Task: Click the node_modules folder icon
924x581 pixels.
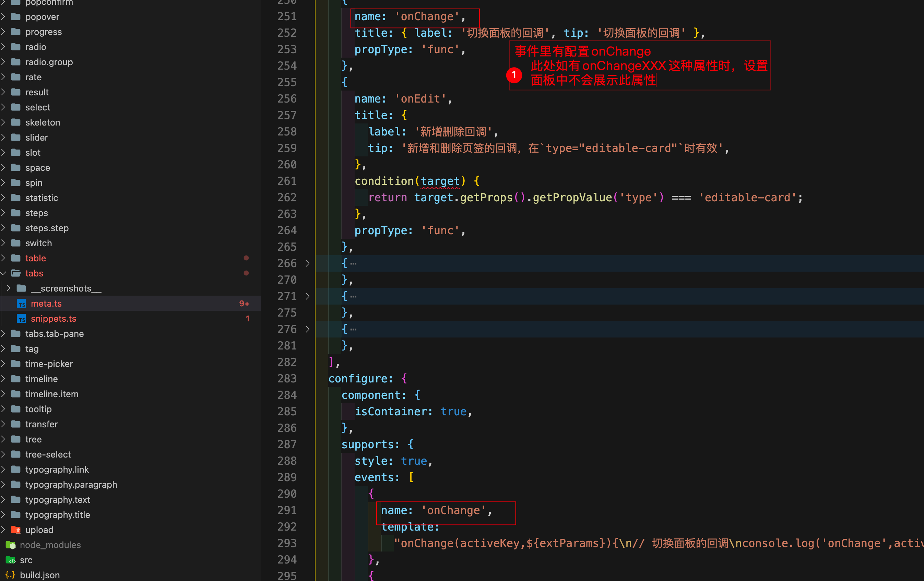Action: coord(11,545)
